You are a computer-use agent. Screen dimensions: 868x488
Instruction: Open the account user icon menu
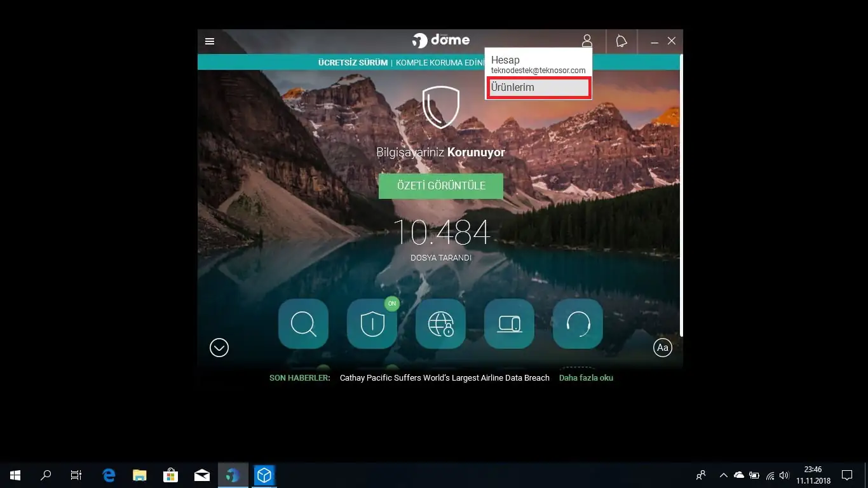coord(587,41)
